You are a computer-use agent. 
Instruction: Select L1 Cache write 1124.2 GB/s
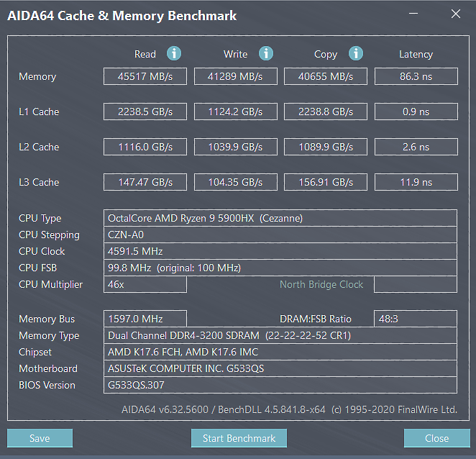point(236,112)
